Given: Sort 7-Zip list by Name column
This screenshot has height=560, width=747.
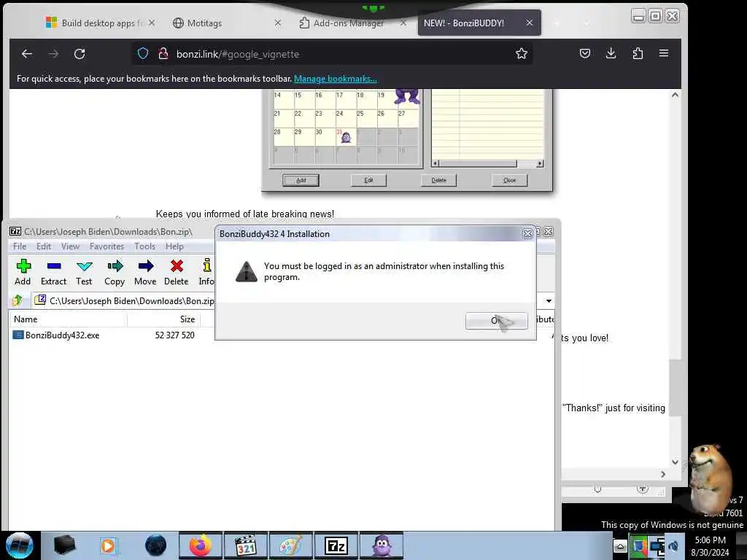Looking at the screenshot, I should pyautogui.click(x=69, y=319).
